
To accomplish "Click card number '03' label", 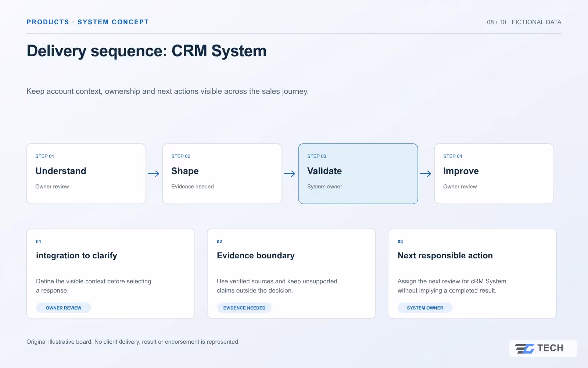I will pos(400,242).
